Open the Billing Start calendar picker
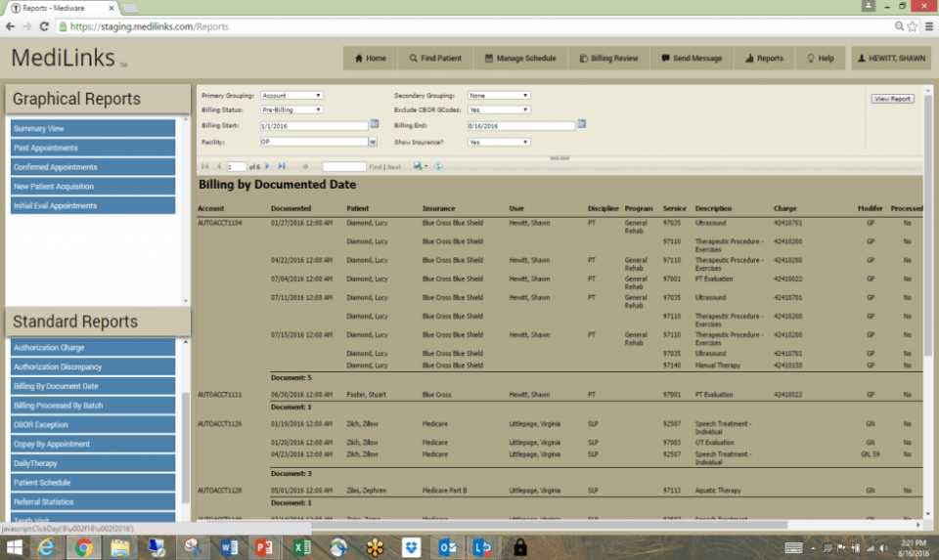Viewport: 939px width, 560px height. point(375,124)
